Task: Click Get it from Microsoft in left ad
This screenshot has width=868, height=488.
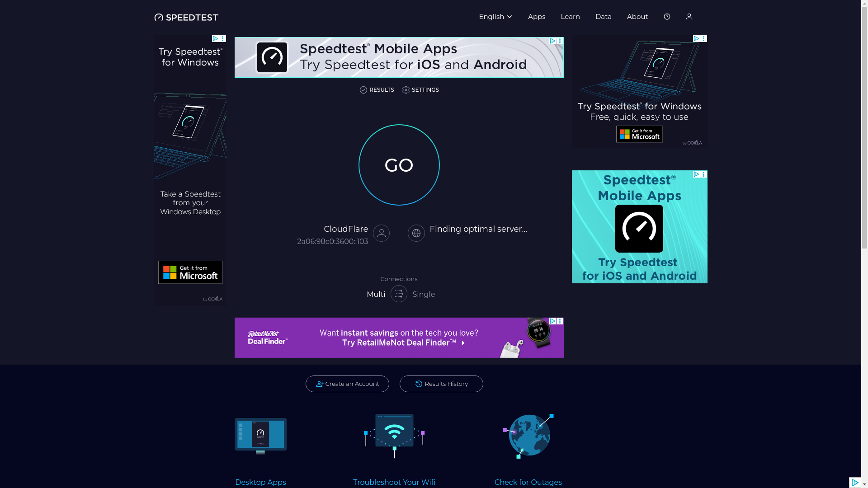Action: (190, 272)
